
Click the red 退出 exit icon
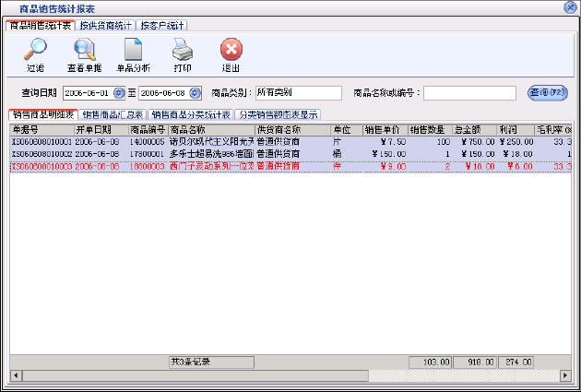(x=231, y=53)
